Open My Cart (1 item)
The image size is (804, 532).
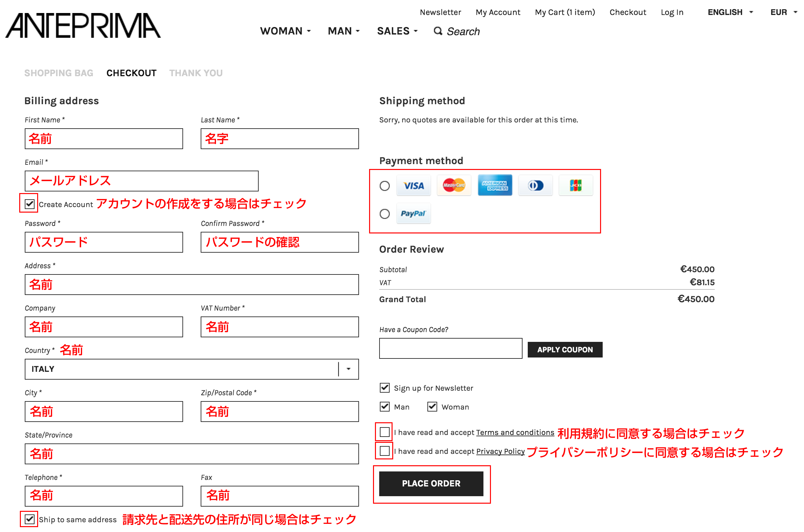tap(565, 12)
